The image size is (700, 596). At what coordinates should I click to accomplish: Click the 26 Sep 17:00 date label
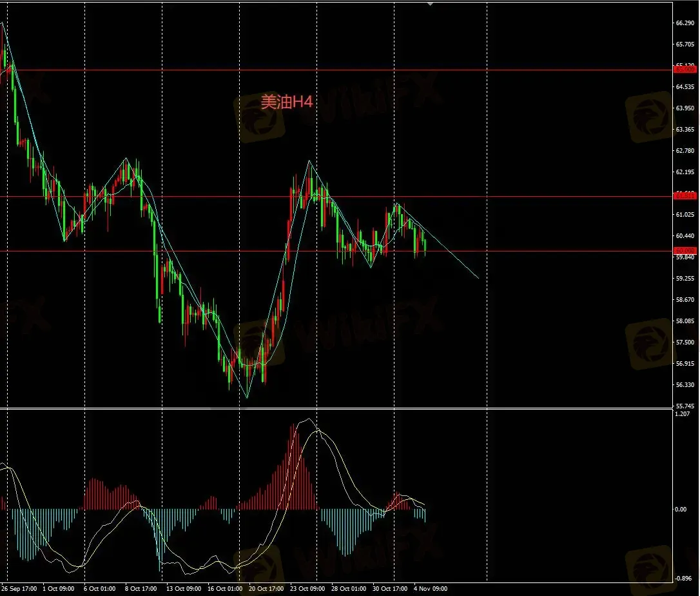coord(19,588)
